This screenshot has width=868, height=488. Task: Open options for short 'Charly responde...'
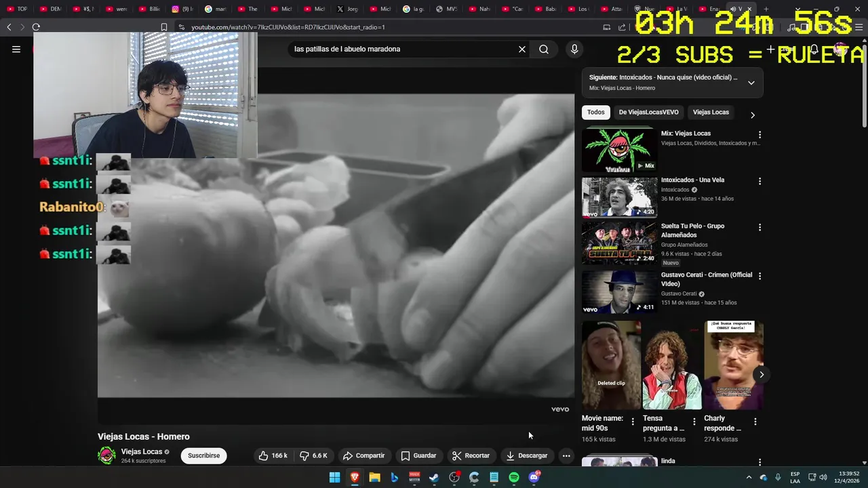coord(755,422)
